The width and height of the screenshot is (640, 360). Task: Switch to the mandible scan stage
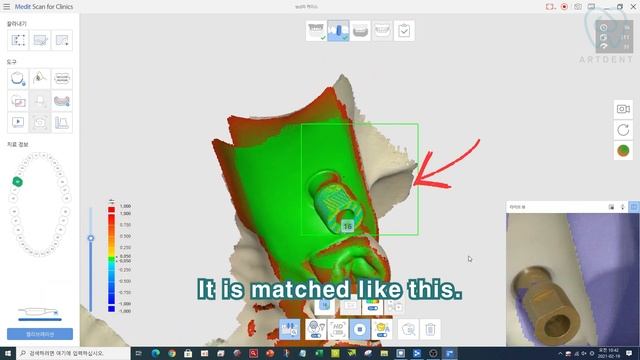(x=360, y=31)
